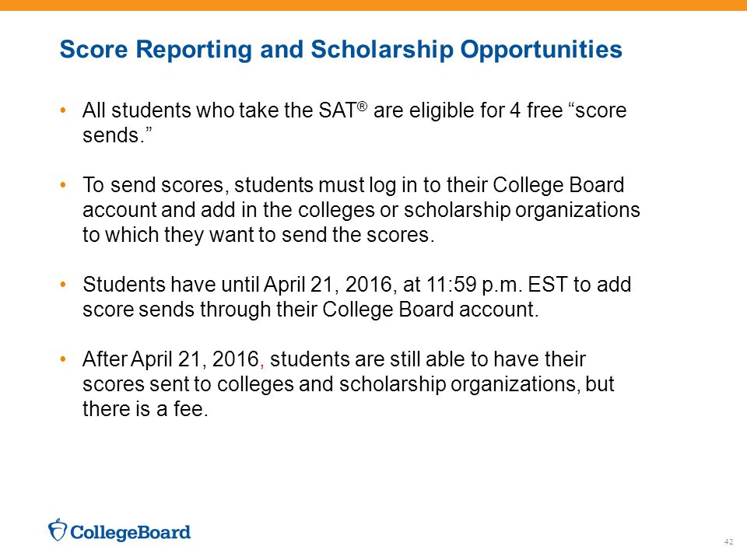Click the word "sends." ending first bullet
Viewport: 747px width, 560px height.
click(117, 135)
